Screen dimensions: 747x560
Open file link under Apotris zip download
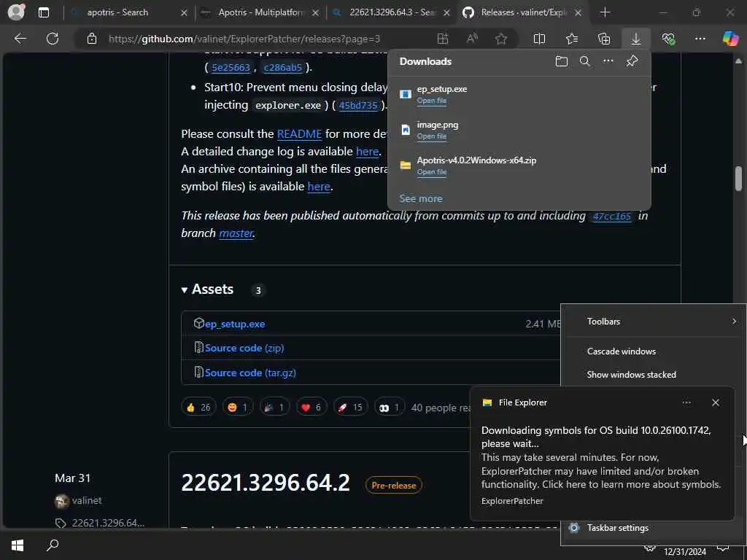coord(432,172)
